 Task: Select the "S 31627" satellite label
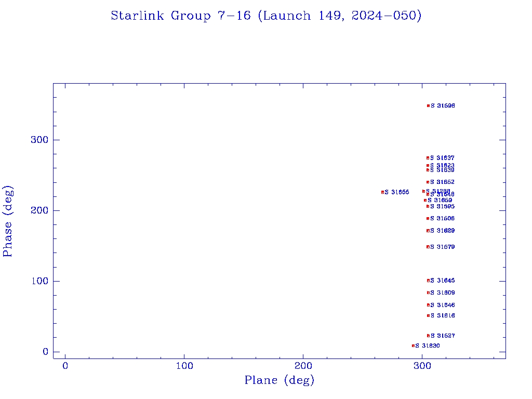[443, 336]
